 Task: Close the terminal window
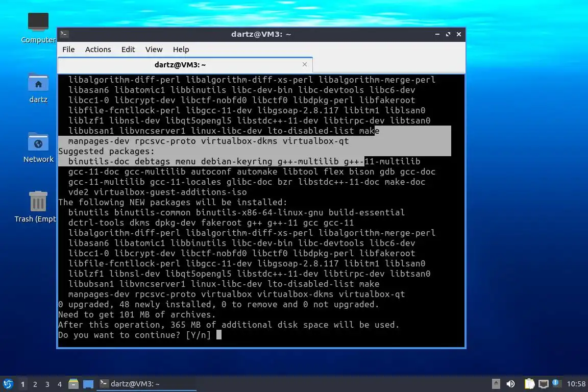pyautogui.click(x=459, y=34)
